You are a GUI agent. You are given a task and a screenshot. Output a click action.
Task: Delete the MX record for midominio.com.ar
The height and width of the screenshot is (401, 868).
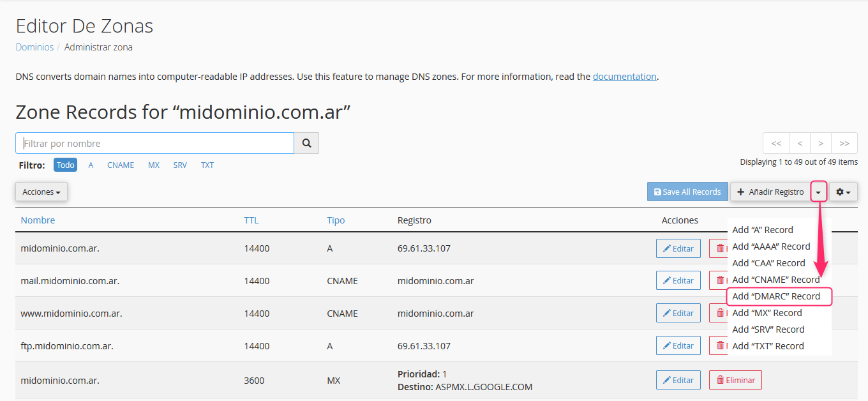[x=735, y=380]
